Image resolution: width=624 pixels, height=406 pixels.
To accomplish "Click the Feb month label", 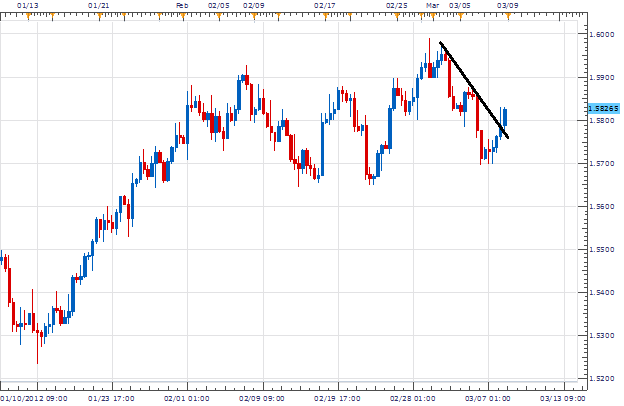I will point(182,6).
